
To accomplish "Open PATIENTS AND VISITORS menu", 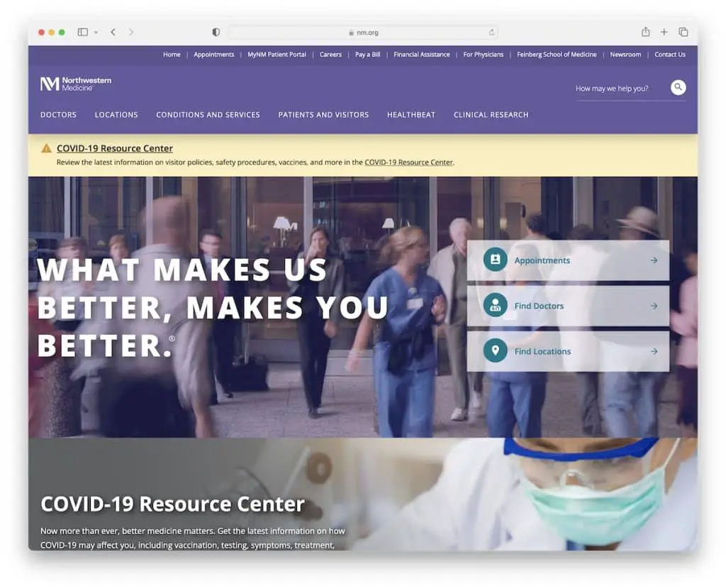I will point(323,114).
